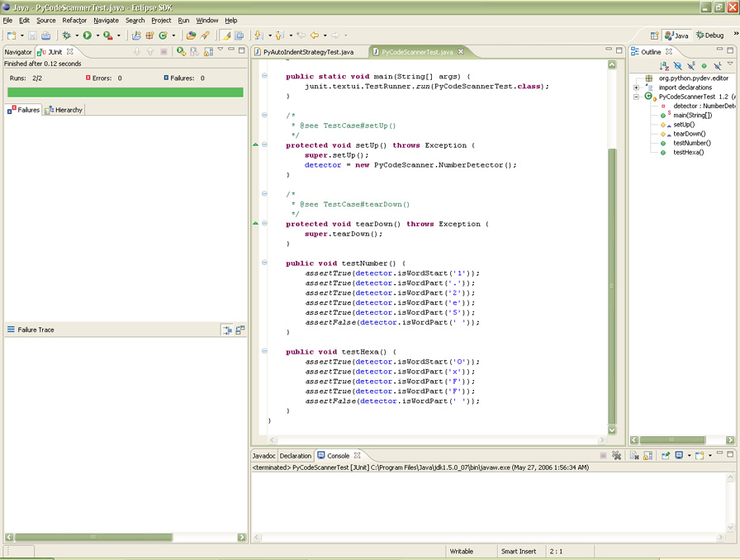Expand the import declarations node in Outline
Viewport: 740px width, 560px height.
point(637,88)
